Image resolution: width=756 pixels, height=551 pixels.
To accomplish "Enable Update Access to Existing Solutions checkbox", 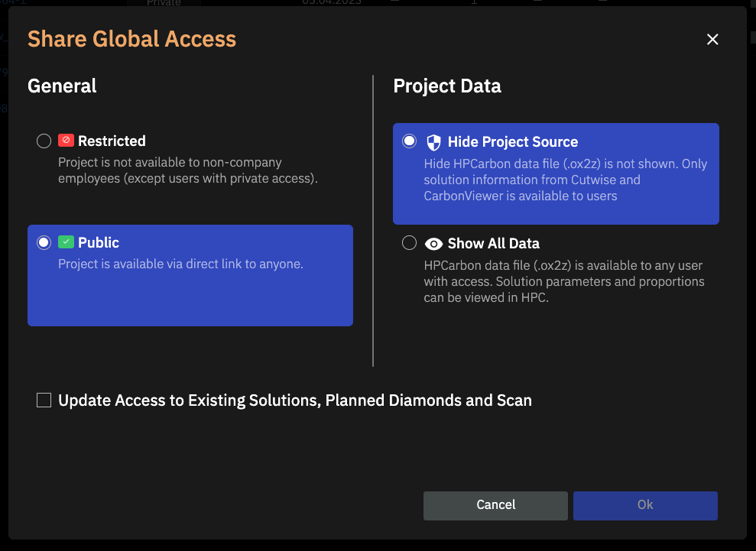I will tap(44, 400).
